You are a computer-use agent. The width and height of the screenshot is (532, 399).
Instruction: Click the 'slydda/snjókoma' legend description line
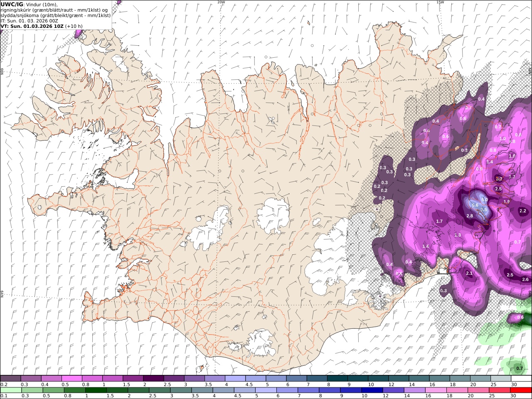[56, 15]
